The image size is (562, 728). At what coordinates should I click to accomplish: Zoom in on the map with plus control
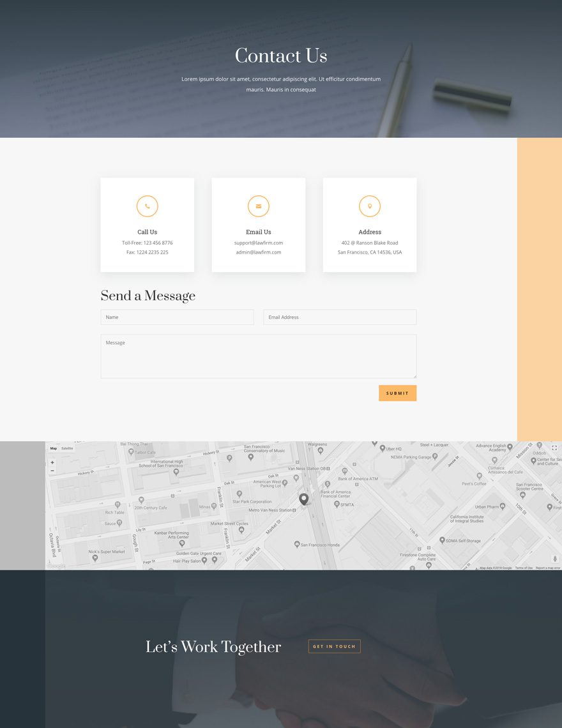(x=52, y=462)
